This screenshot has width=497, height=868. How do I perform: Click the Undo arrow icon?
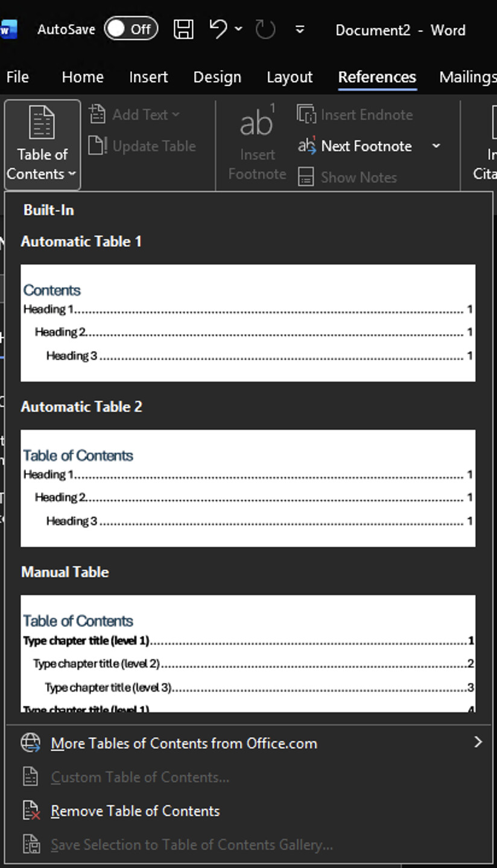coord(218,28)
